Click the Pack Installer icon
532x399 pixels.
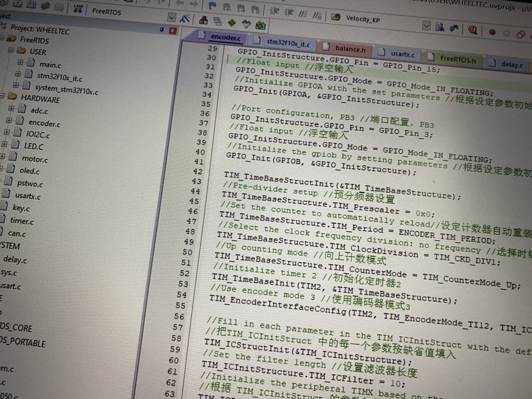[260, 26]
